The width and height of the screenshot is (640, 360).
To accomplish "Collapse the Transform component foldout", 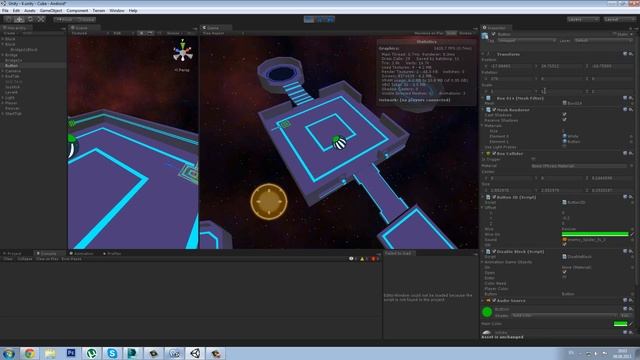I will [483, 54].
